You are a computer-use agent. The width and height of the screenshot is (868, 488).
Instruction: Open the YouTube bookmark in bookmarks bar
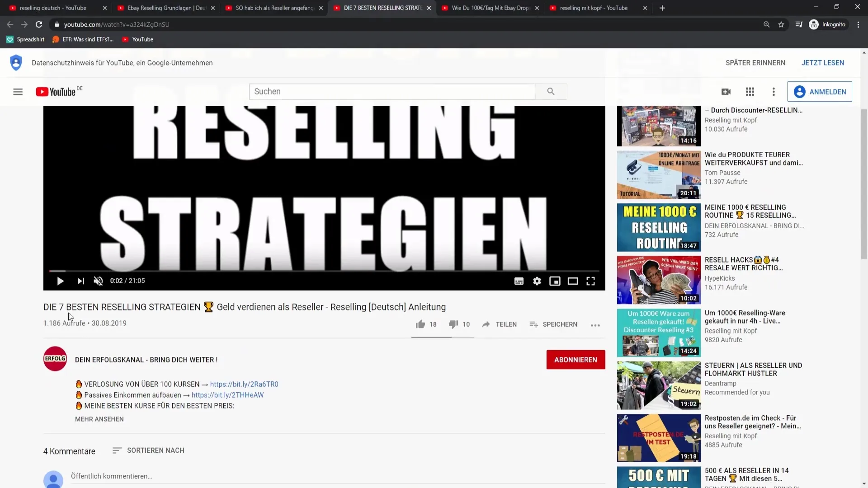[x=138, y=39]
